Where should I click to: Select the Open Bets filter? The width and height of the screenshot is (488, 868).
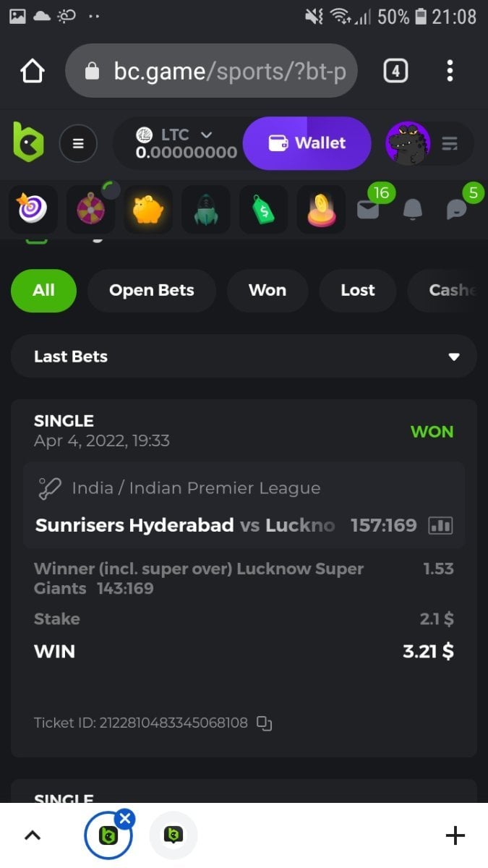(x=152, y=290)
